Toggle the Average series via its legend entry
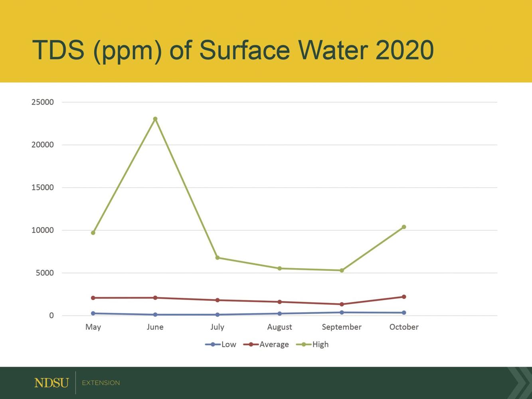Image resolution: width=532 pixels, height=399 pixels. coord(274,344)
